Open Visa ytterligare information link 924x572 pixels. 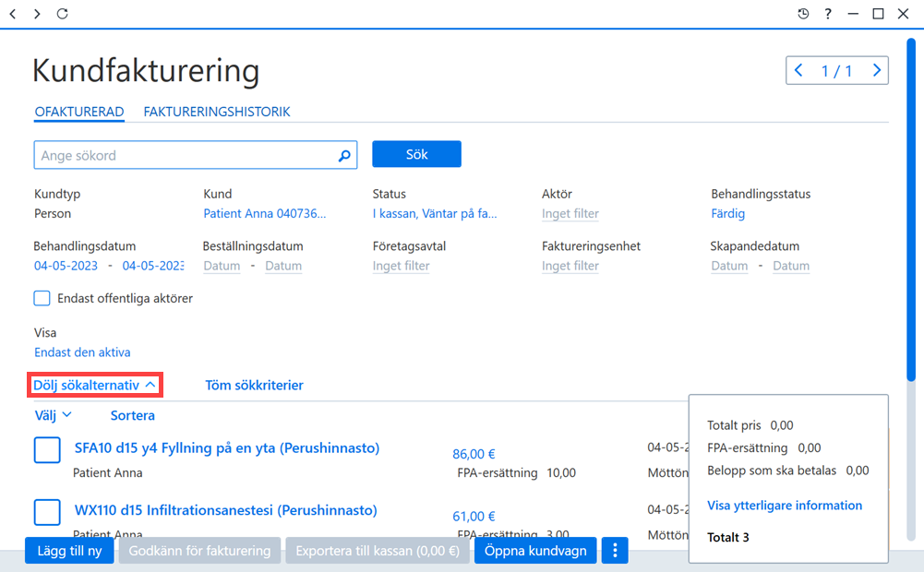[785, 505]
